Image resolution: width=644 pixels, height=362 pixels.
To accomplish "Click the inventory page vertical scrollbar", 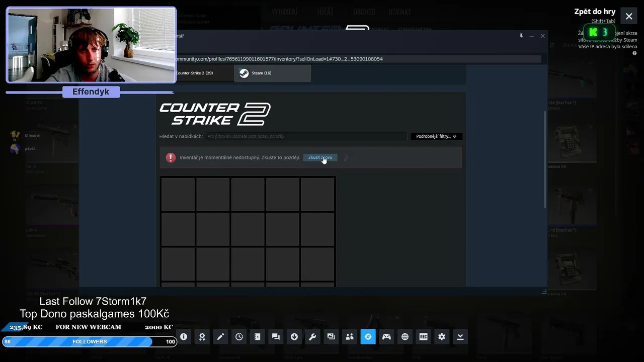I will tap(545, 158).
